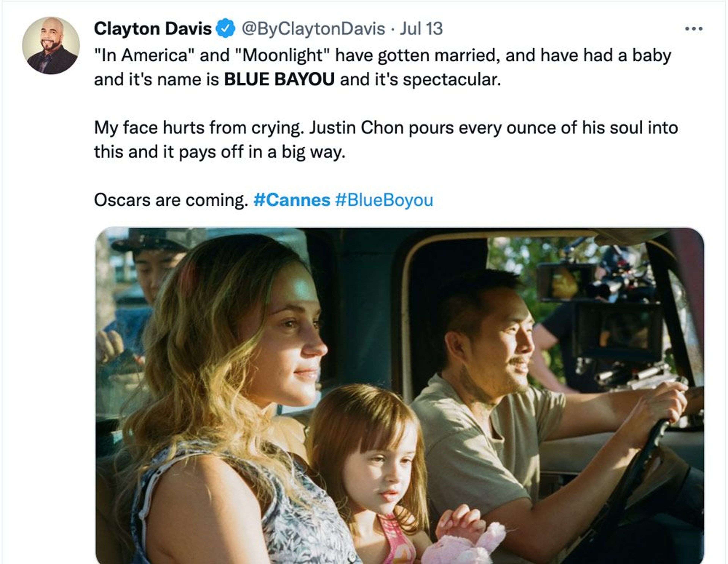728x564 pixels.
Task: Click the display name Clayton Davis
Action: 153,29
